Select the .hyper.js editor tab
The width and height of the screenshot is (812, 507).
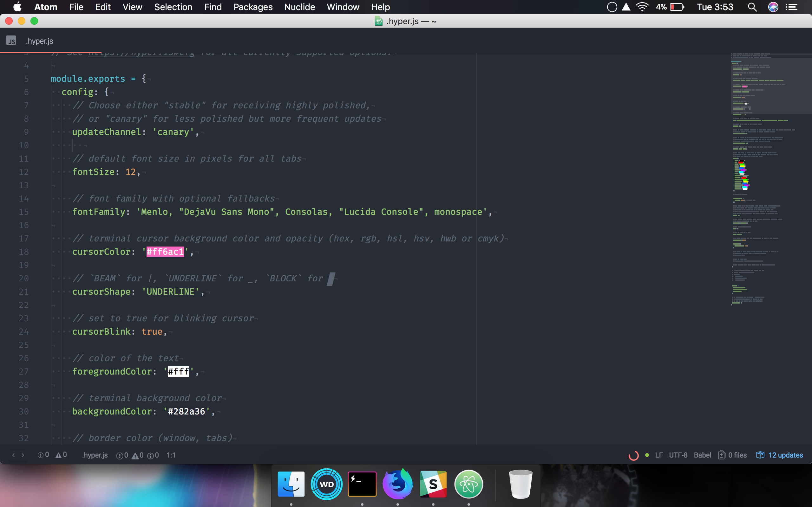pyautogui.click(x=39, y=41)
